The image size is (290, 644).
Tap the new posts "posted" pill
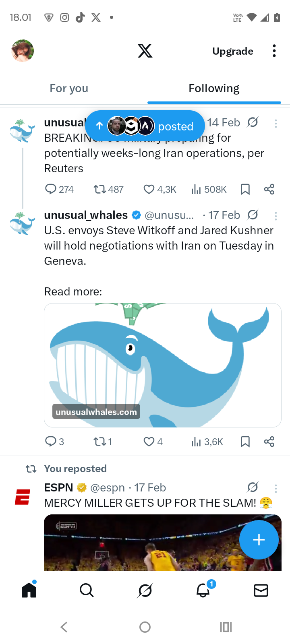145,126
